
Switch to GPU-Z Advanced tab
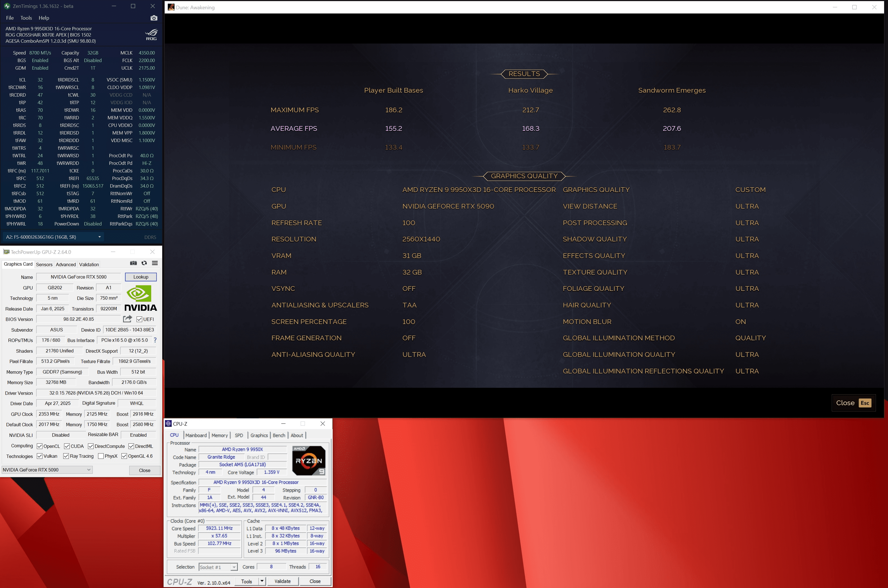coord(66,264)
